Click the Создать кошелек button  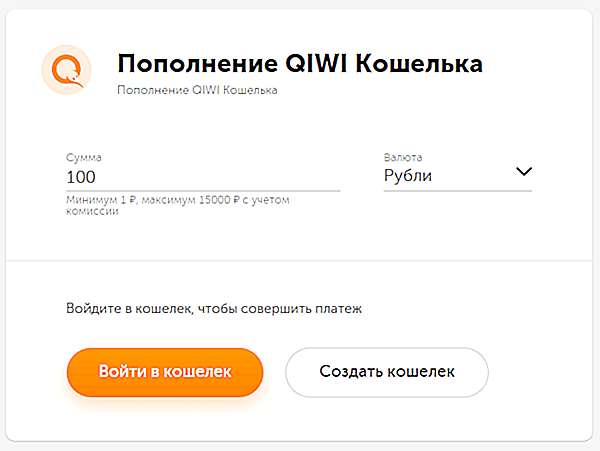click(x=387, y=372)
